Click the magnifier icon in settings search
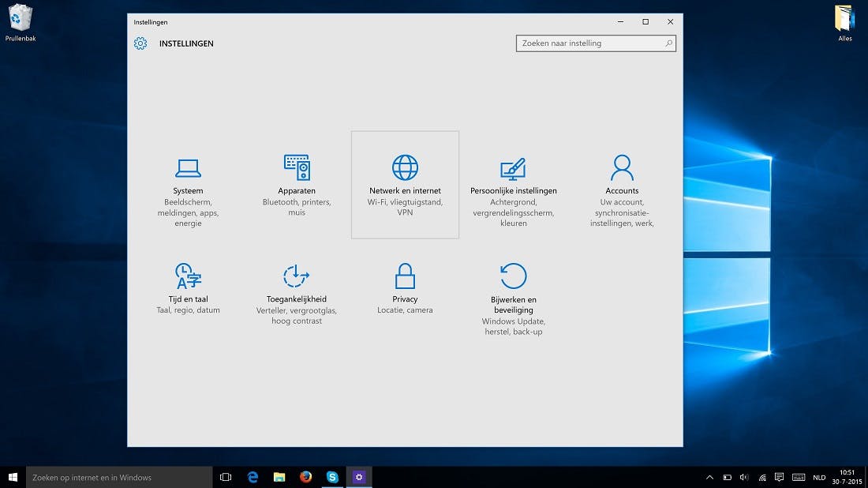 coord(669,43)
